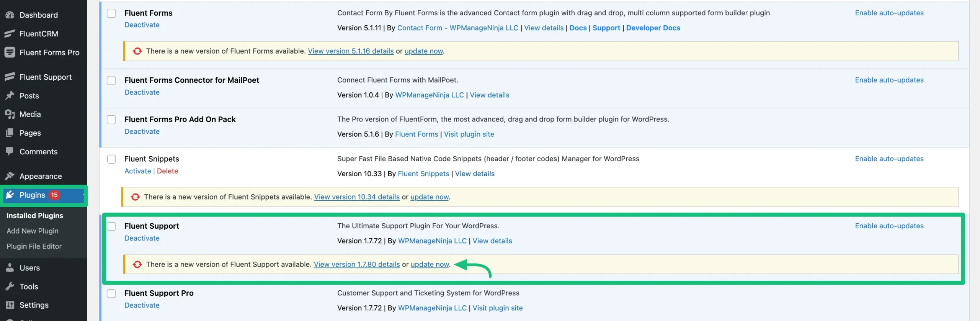The height and width of the screenshot is (321, 980).
Task: Select the Appearance brush icon
Action: 10,176
